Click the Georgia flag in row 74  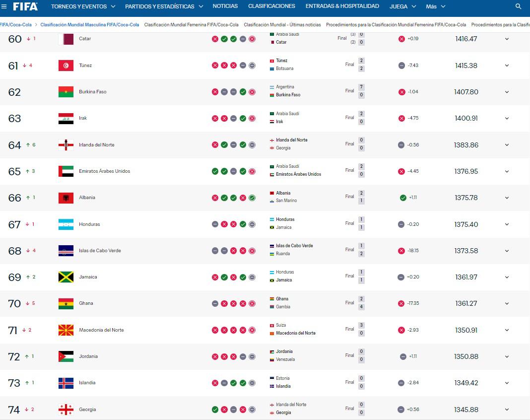(66, 410)
